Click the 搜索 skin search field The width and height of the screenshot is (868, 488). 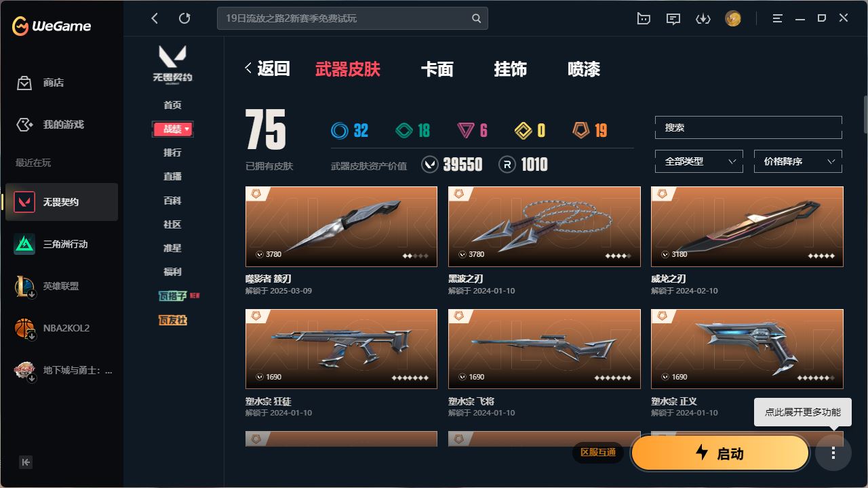click(x=749, y=127)
